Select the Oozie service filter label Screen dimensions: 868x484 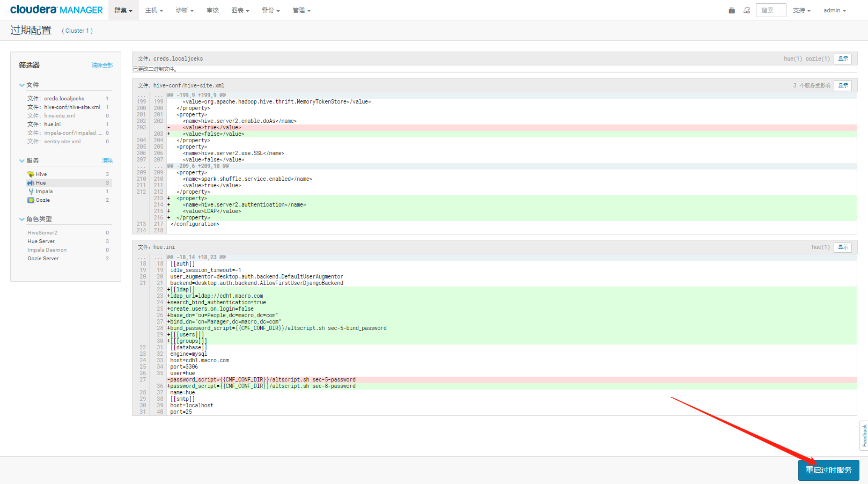click(x=43, y=200)
